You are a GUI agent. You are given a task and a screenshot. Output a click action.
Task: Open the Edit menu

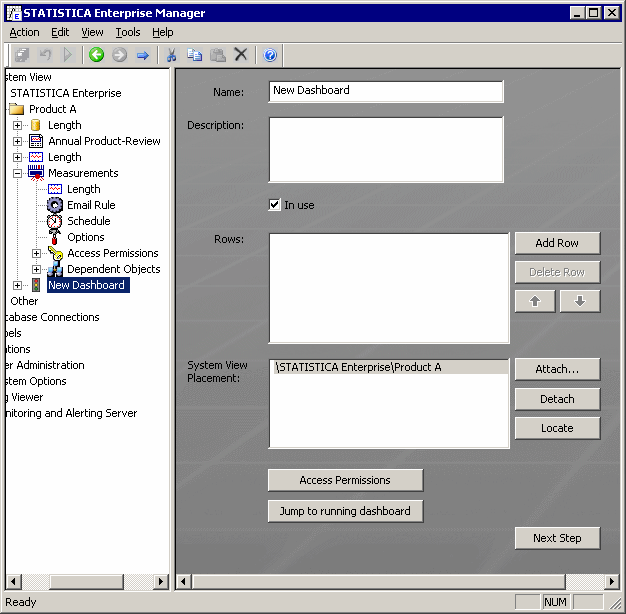[x=60, y=32]
